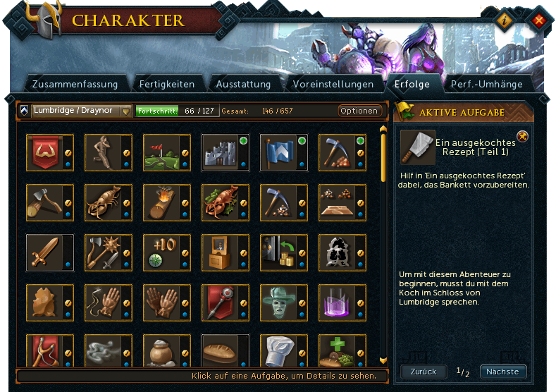Click the cowhide achievement icon
Viewport: 556px width, 392px height.
pyautogui.click(x=342, y=252)
